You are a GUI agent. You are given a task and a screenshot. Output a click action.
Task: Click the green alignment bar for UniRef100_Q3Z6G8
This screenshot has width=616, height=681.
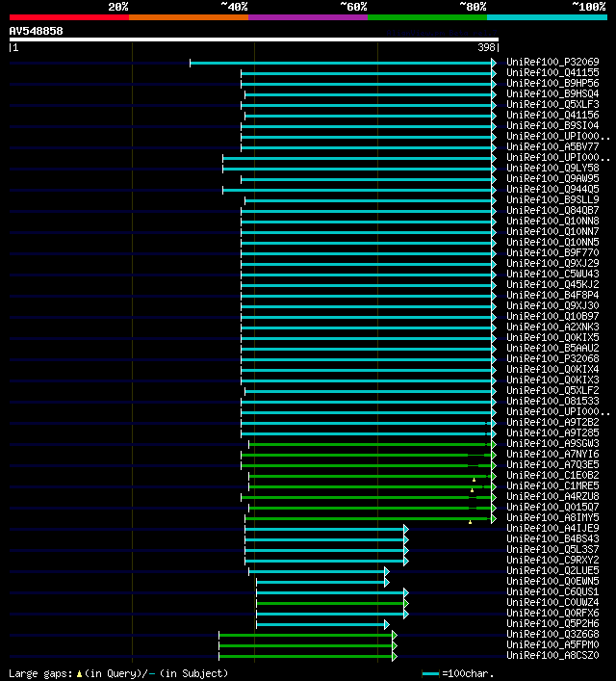[306, 635]
